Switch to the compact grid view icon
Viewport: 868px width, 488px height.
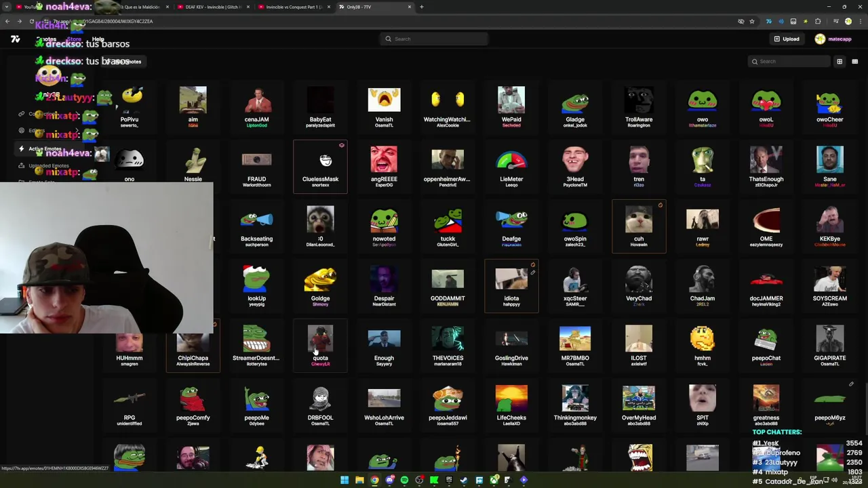(854, 61)
